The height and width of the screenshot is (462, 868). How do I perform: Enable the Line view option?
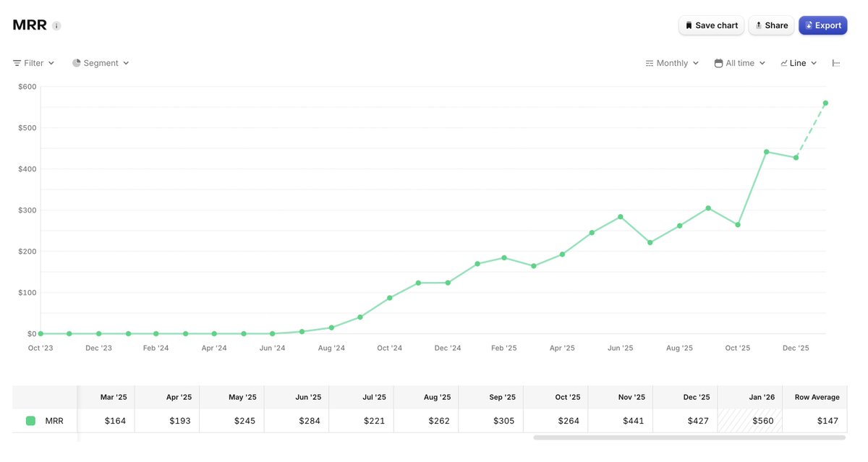(x=798, y=62)
